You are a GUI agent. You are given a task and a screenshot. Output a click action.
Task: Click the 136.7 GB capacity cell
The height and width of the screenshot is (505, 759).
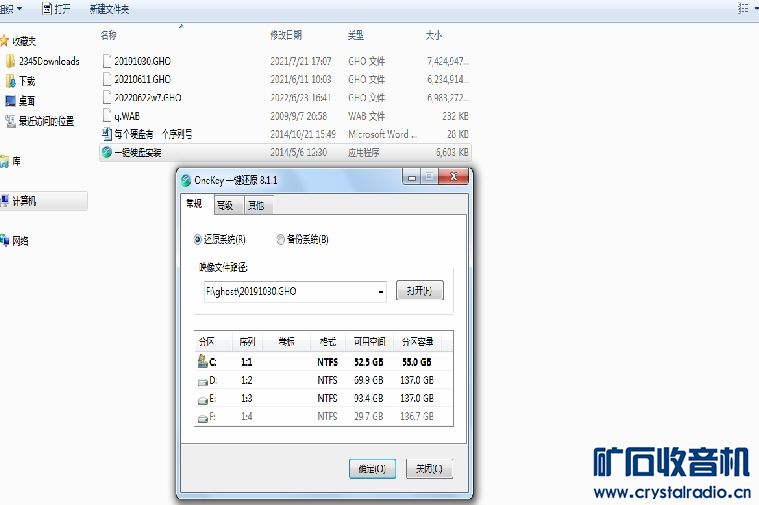[x=417, y=416]
